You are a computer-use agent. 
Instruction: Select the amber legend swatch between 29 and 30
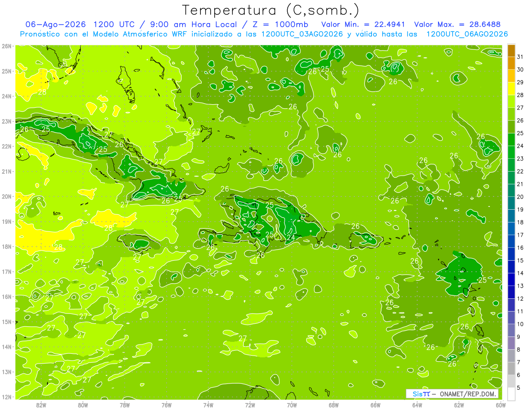[511, 76]
